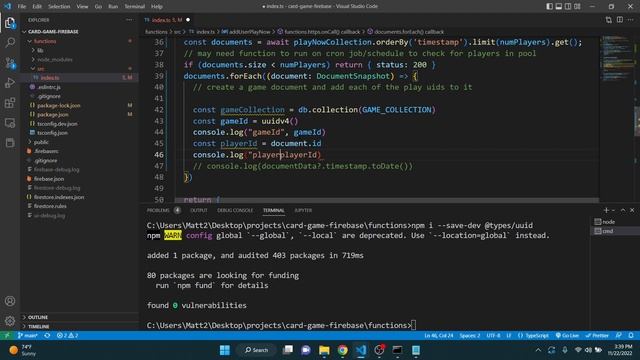The height and width of the screenshot is (360, 640).
Task: Toggle the bottom panel layout icon
Action: (559, 6)
